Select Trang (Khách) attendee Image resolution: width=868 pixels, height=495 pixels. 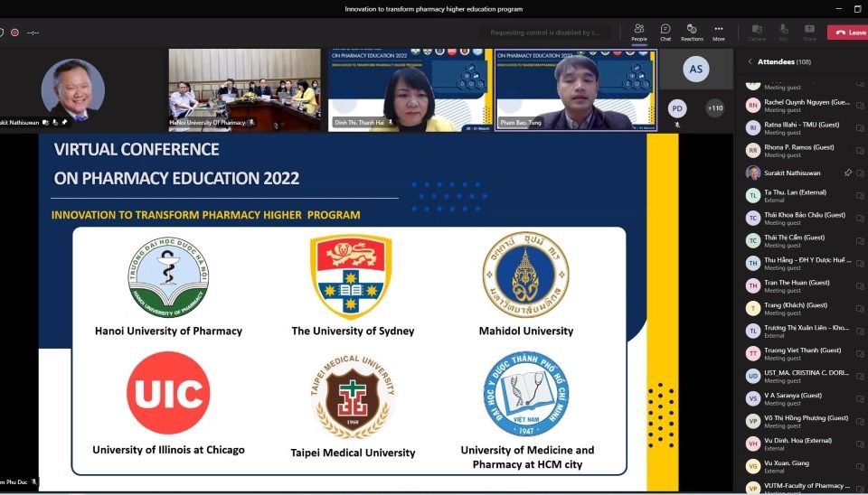click(x=801, y=309)
